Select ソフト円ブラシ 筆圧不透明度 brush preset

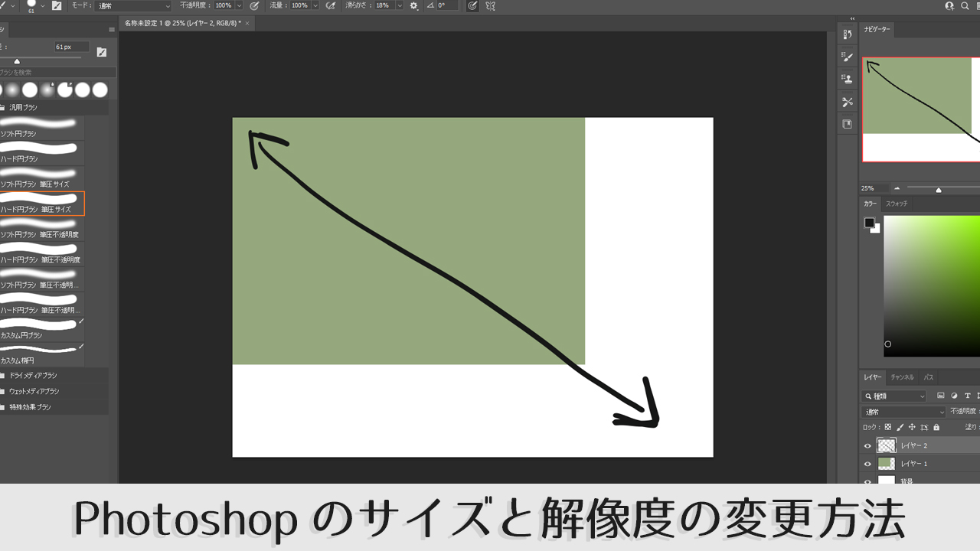pos(42,229)
